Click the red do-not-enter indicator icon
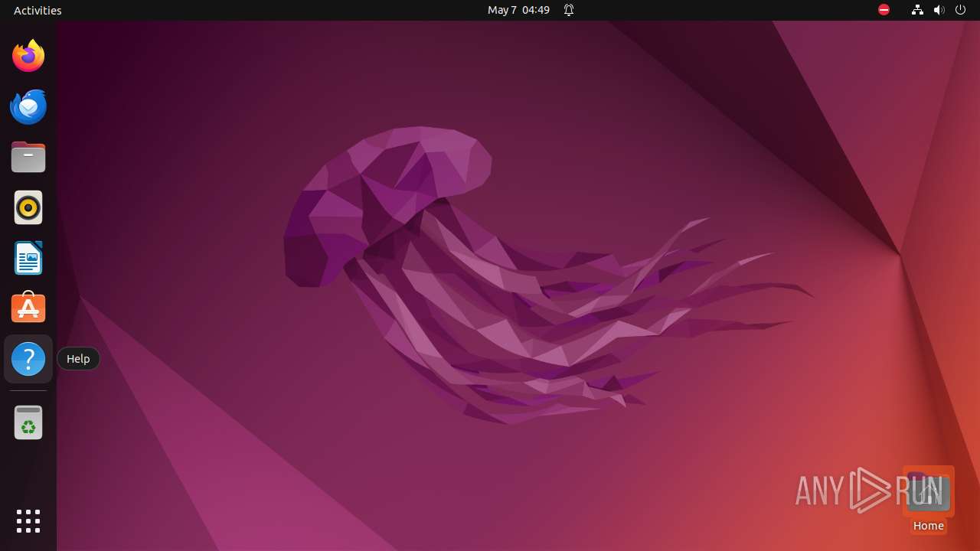980x551 pixels. (x=884, y=10)
